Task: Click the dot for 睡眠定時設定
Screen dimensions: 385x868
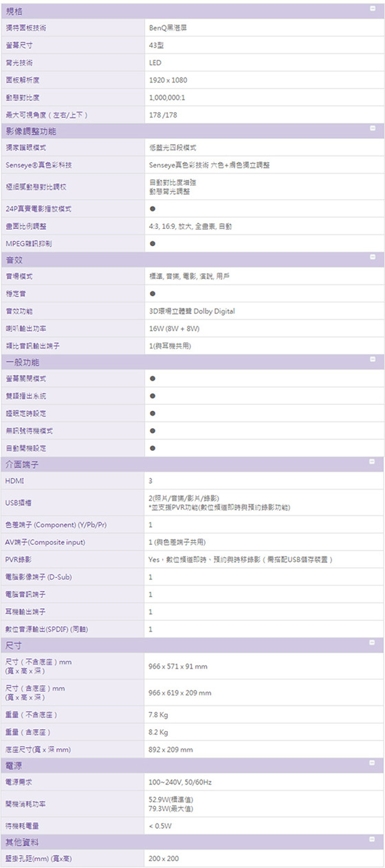Action: point(152,413)
